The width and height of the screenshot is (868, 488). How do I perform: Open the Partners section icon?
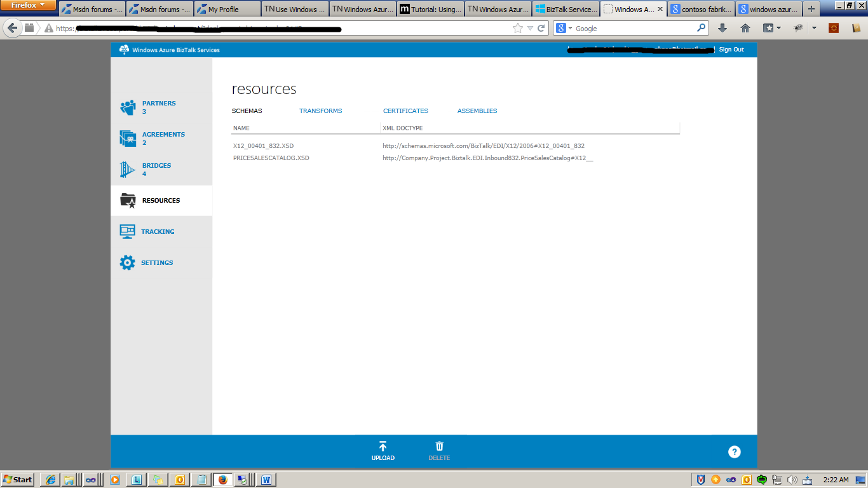[x=128, y=107]
